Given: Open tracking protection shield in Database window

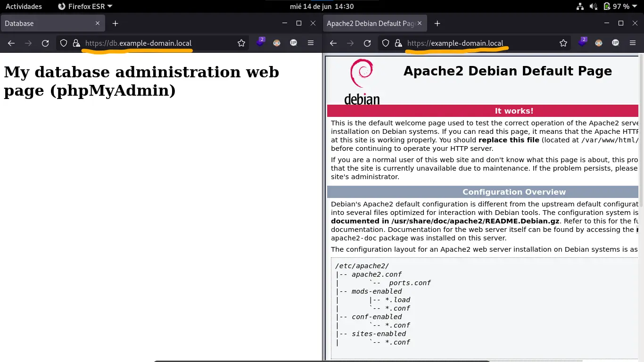Looking at the screenshot, I should (64, 43).
